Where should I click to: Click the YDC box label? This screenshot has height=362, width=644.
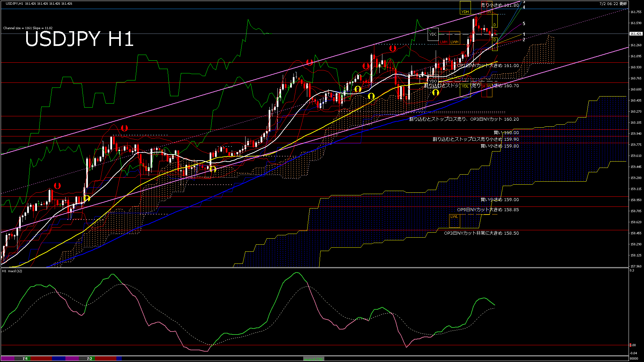coord(433,34)
